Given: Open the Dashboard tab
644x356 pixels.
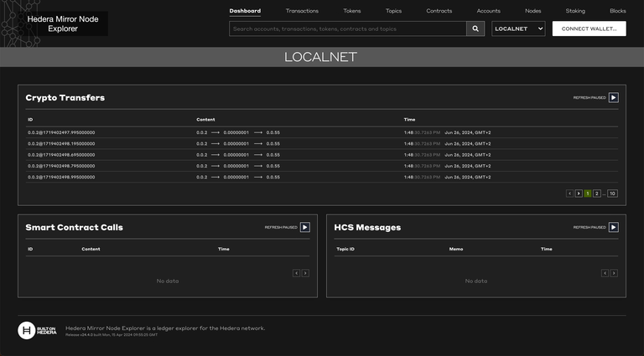Looking at the screenshot, I should pos(245,11).
